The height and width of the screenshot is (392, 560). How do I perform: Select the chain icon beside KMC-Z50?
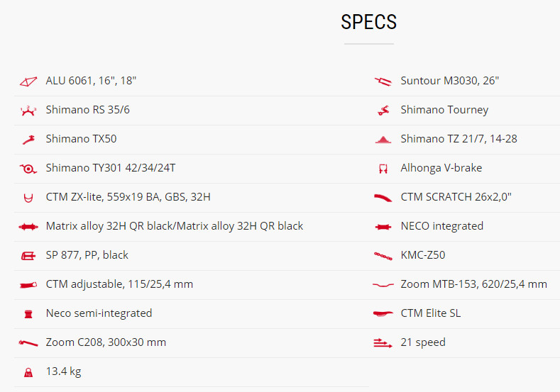coord(383,256)
